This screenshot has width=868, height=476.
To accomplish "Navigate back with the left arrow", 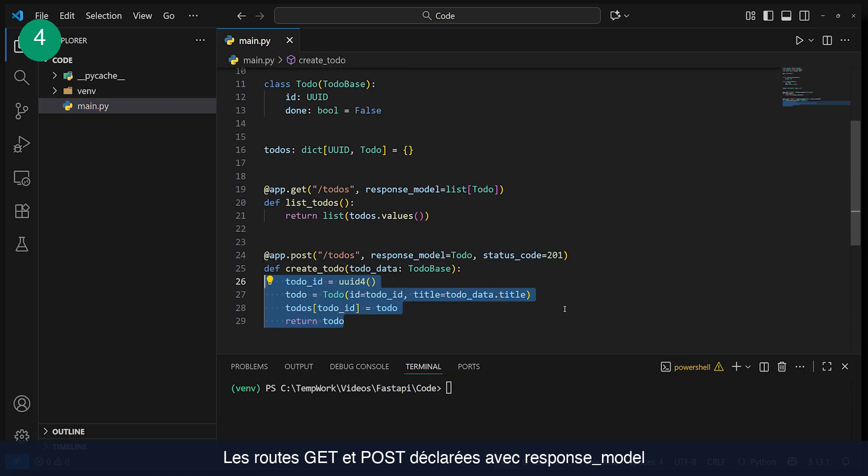I will pos(242,16).
